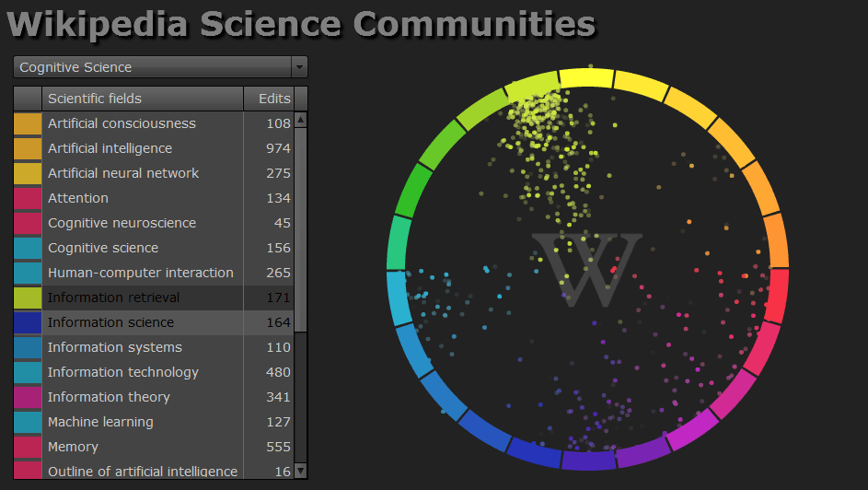Click the green swatch for Information retrieval
868x490 pixels.
click(x=28, y=298)
